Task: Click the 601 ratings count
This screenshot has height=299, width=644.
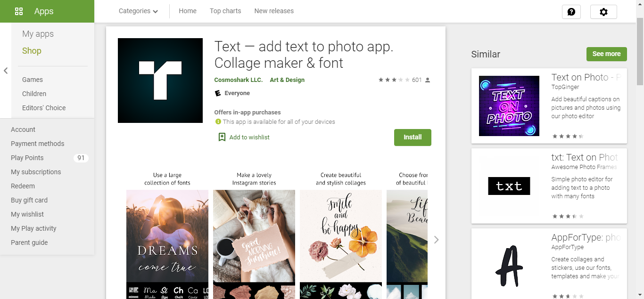Action: pos(417,80)
